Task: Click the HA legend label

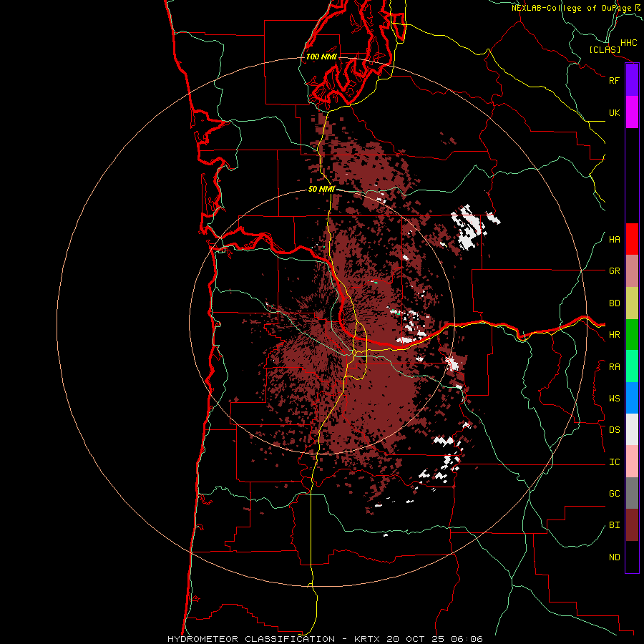Action: click(x=614, y=240)
